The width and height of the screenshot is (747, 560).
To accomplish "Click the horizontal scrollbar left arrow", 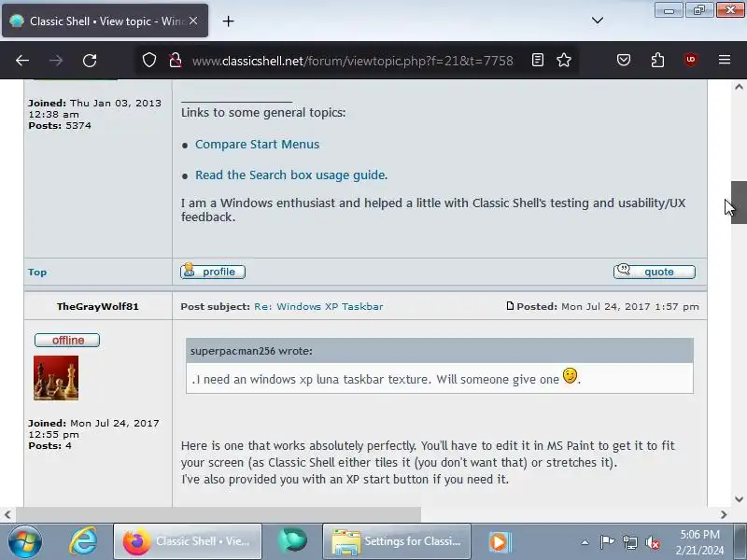I will [x=7, y=514].
